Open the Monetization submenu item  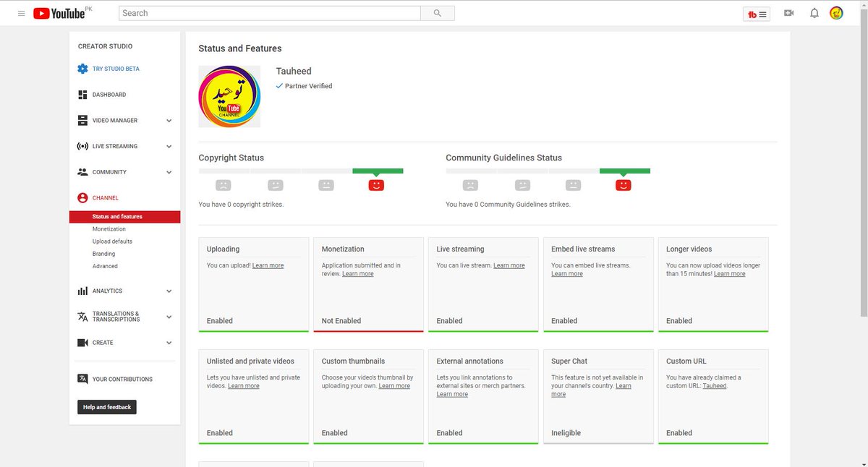(x=109, y=229)
